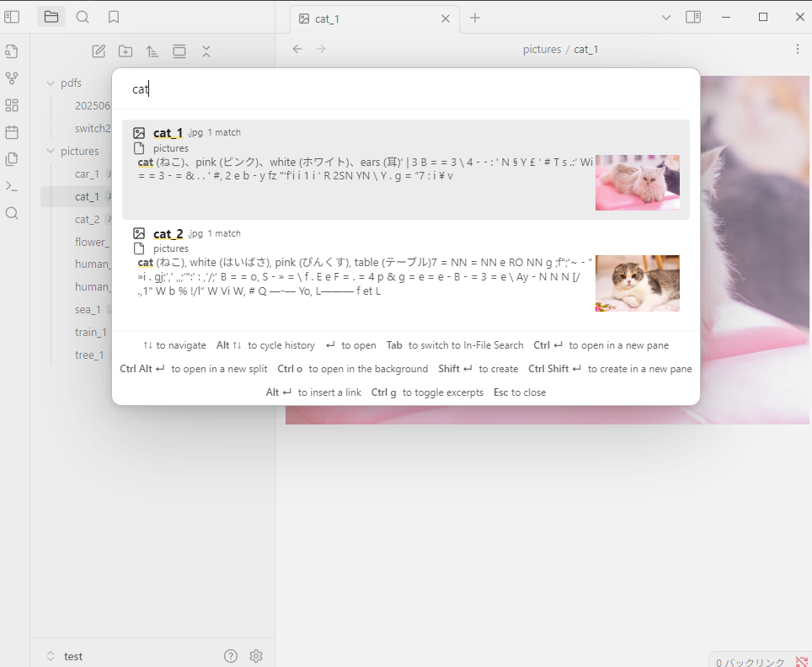Open the more options vertical dots menu

tap(797, 49)
